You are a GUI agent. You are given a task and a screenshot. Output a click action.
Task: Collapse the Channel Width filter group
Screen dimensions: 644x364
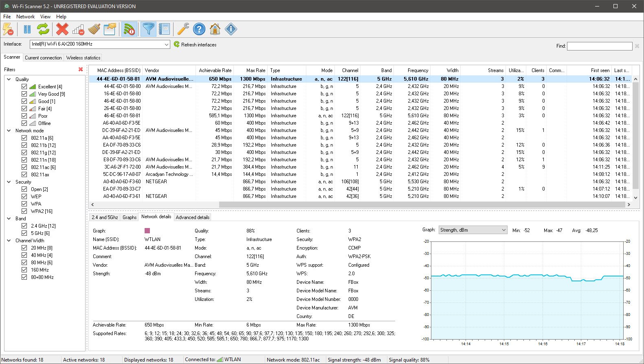(x=9, y=241)
